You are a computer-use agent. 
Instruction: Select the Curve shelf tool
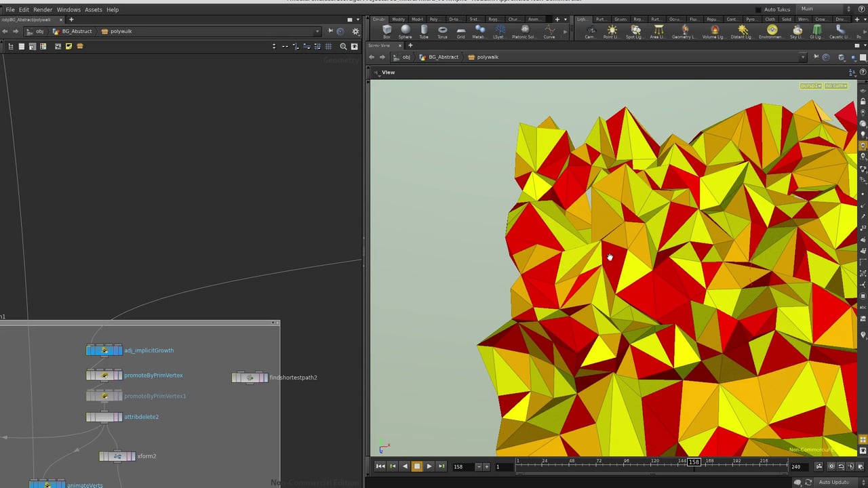[x=549, y=32]
